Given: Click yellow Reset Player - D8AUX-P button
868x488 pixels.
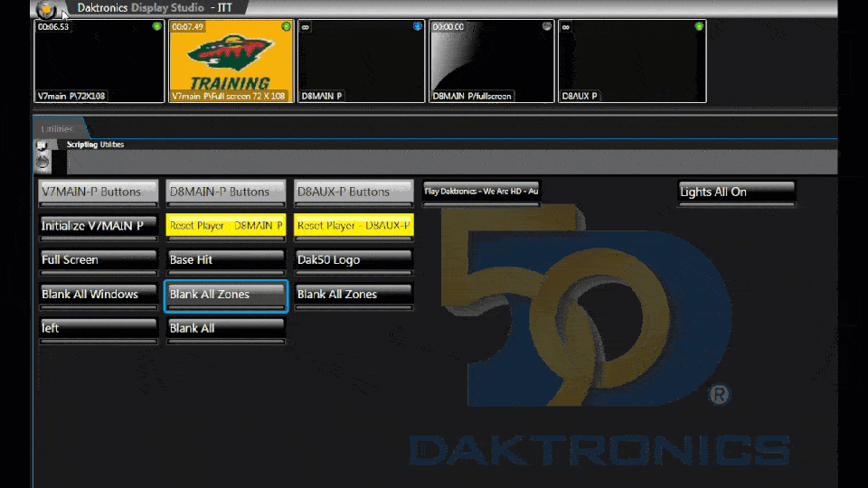Looking at the screenshot, I should (354, 225).
